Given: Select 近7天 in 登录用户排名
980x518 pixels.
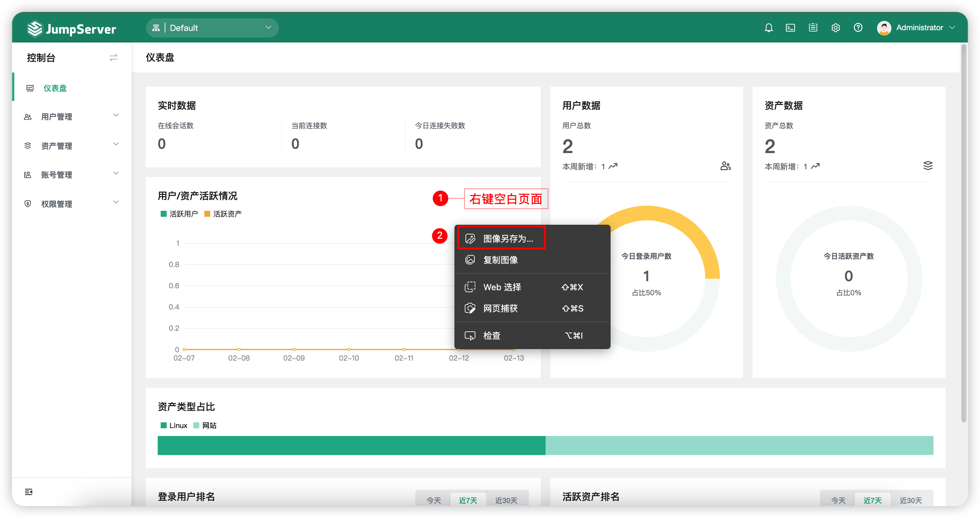Looking at the screenshot, I should coord(467,500).
